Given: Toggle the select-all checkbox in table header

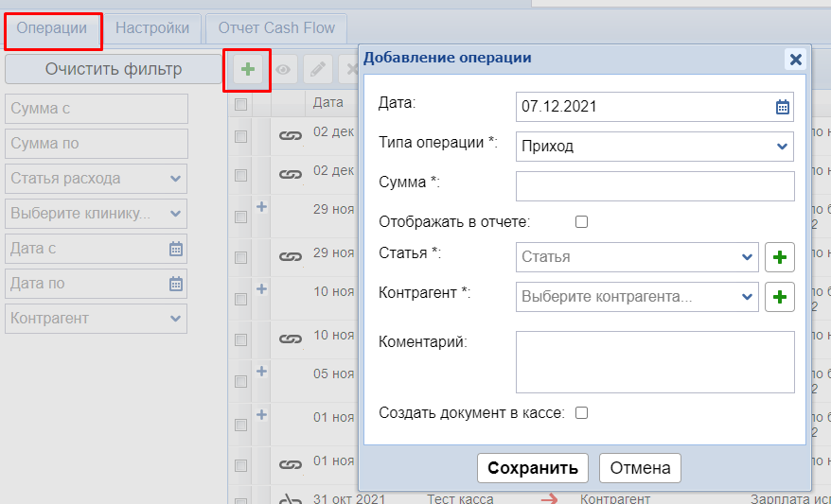Looking at the screenshot, I should coord(240,104).
